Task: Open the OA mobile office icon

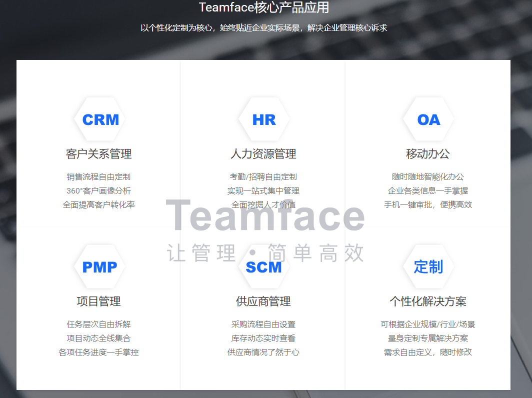Action: point(428,119)
